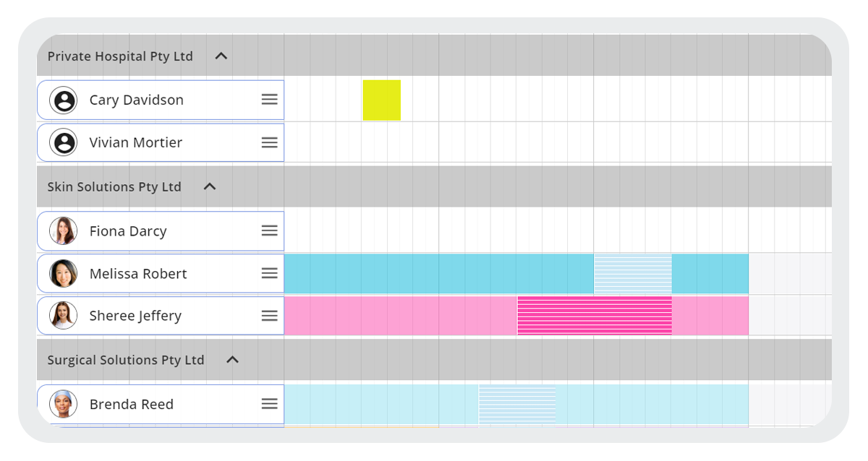Open Brenda Reed's row menu icon
The width and height of the screenshot is (868, 461).
click(x=269, y=404)
